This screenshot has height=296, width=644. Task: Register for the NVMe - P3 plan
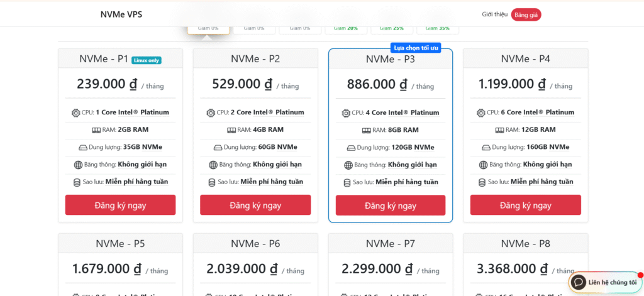point(390,206)
